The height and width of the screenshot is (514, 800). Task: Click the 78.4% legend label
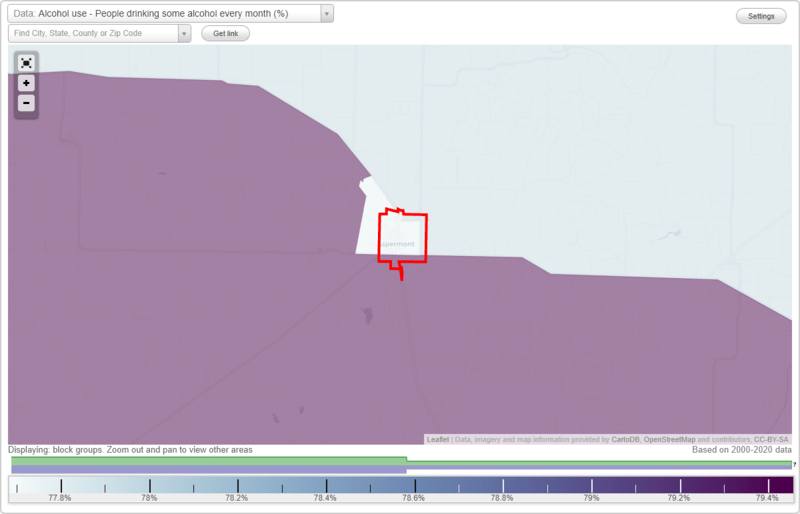coord(325,498)
